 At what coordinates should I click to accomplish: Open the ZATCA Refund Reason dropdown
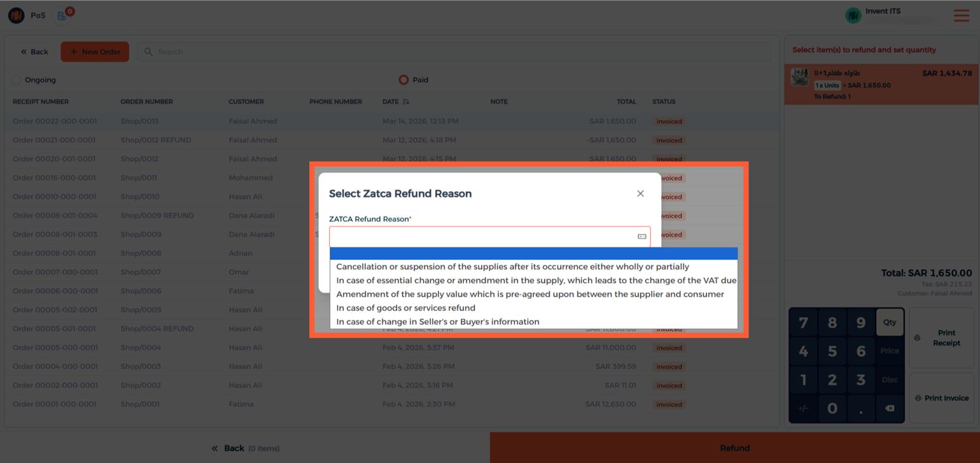(489, 236)
